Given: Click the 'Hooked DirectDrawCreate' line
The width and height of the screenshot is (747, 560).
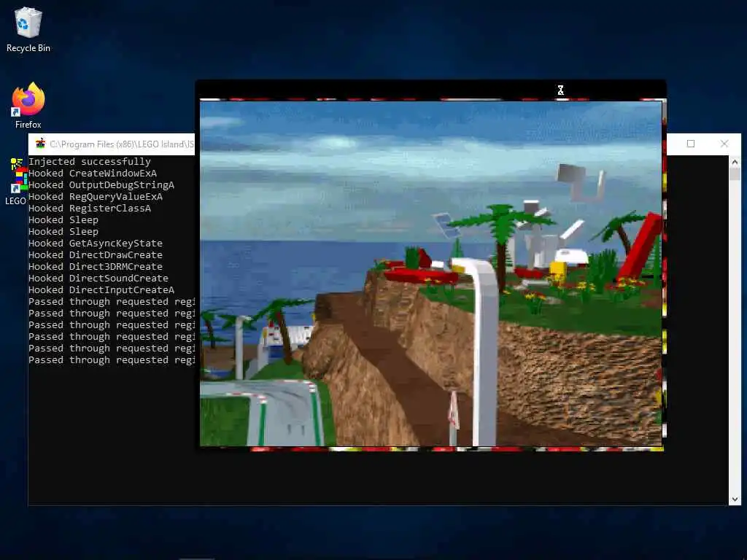Looking at the screenshot, I should click(96, 255).
